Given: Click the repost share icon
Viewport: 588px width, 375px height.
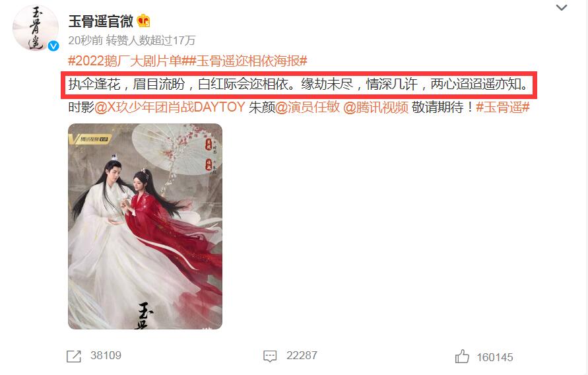Looking at the screenshot, I should 73,357.
